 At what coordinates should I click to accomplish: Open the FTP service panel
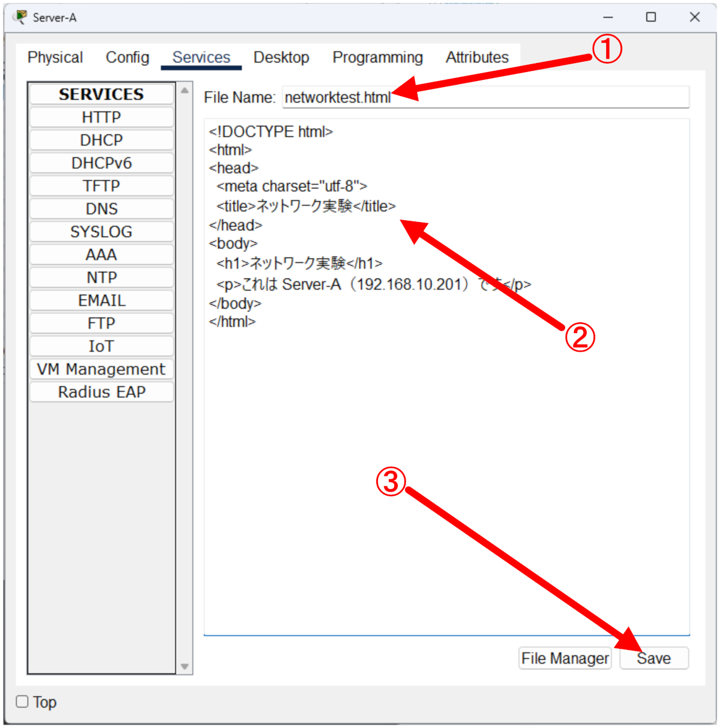tap(101, 323)
